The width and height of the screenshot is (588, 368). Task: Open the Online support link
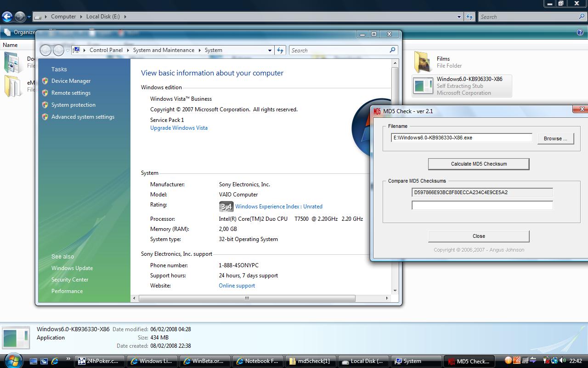[x=237, y=286]
